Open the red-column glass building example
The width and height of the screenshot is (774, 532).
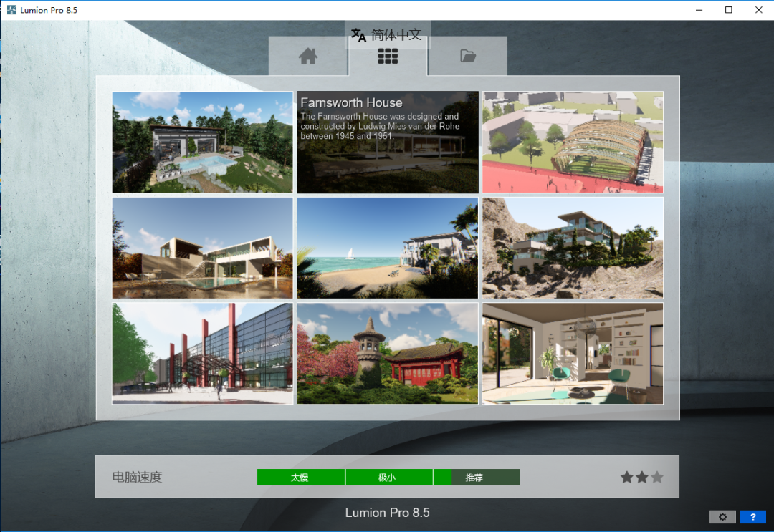[x=202, y=354]
